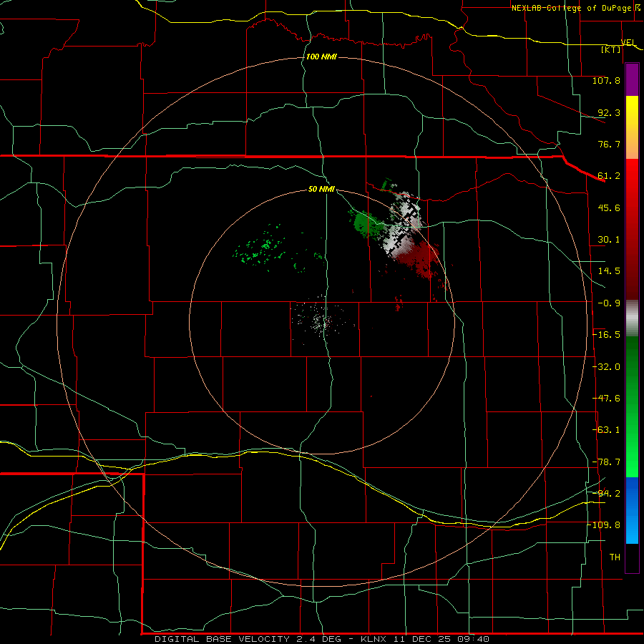Click the -16.5 velocity scale value
The width and height of the screenshot is (644, 644).
[x=606, y=335]
